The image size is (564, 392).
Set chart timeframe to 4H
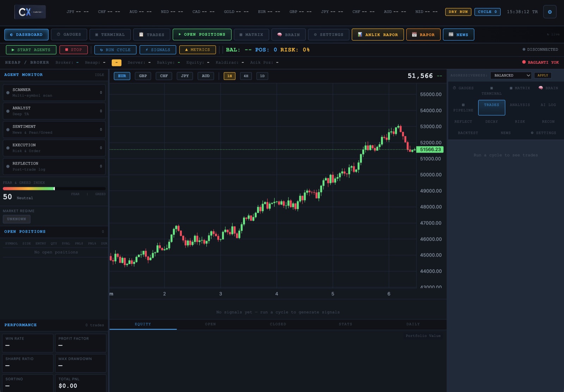[x=246, y=76]
